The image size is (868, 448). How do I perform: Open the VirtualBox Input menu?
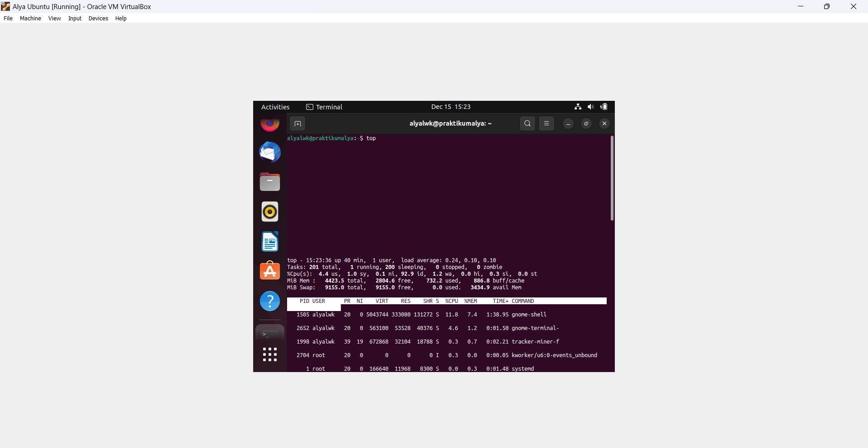point(75,19)
